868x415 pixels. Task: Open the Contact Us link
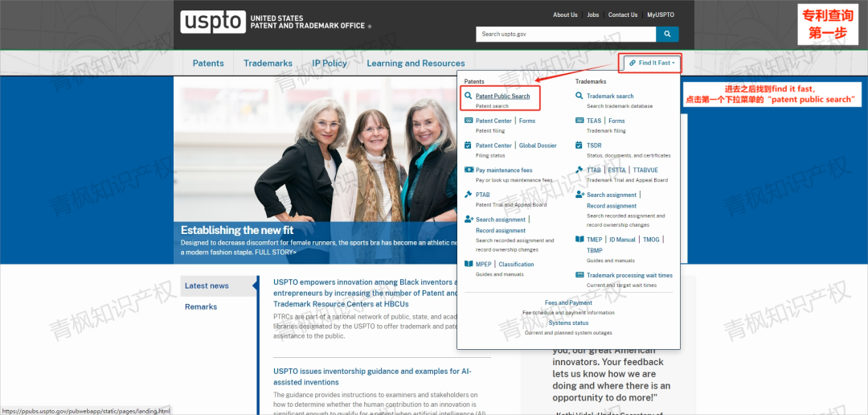623,15
